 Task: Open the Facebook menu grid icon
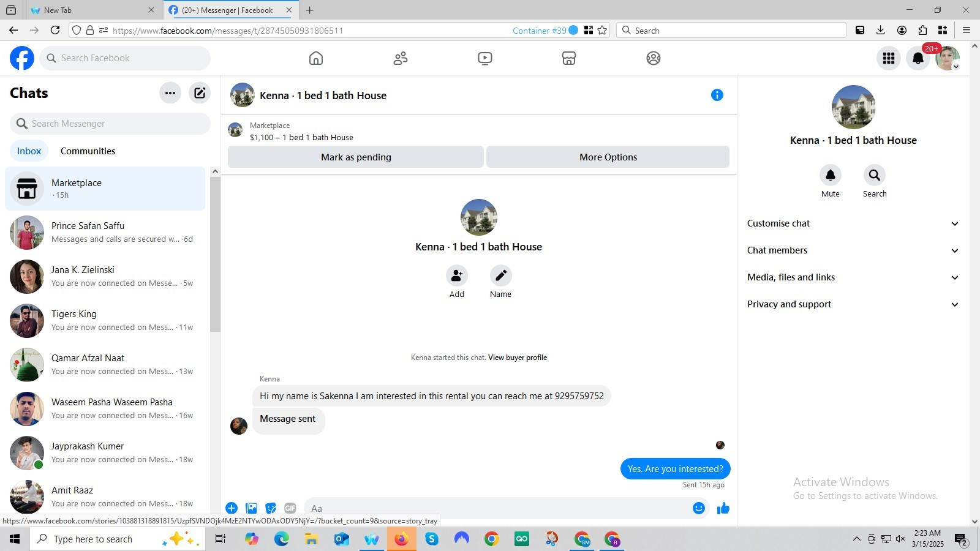click(889, 58)
